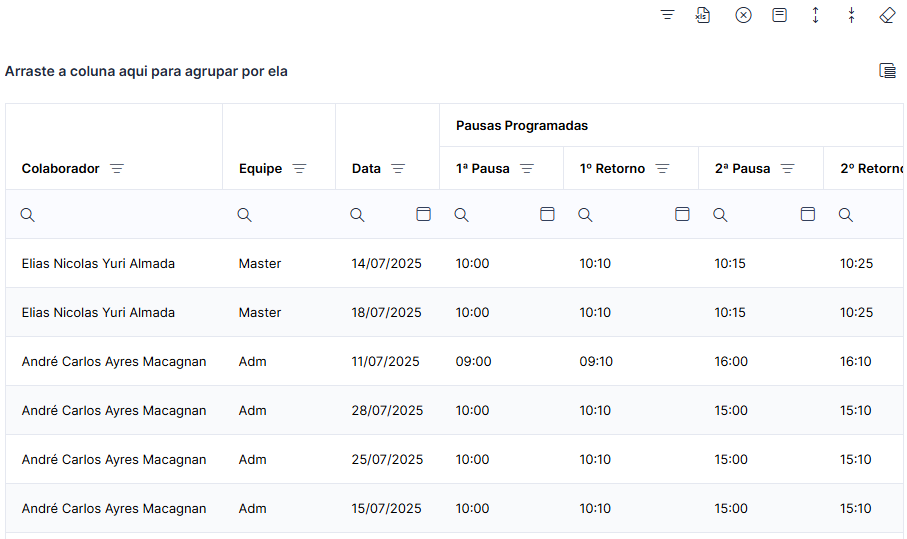Image resolution: width=907 pixels, height=539 pixels.
Task: Open 2ª Pausa column filter icon
Action: (787, 168)
